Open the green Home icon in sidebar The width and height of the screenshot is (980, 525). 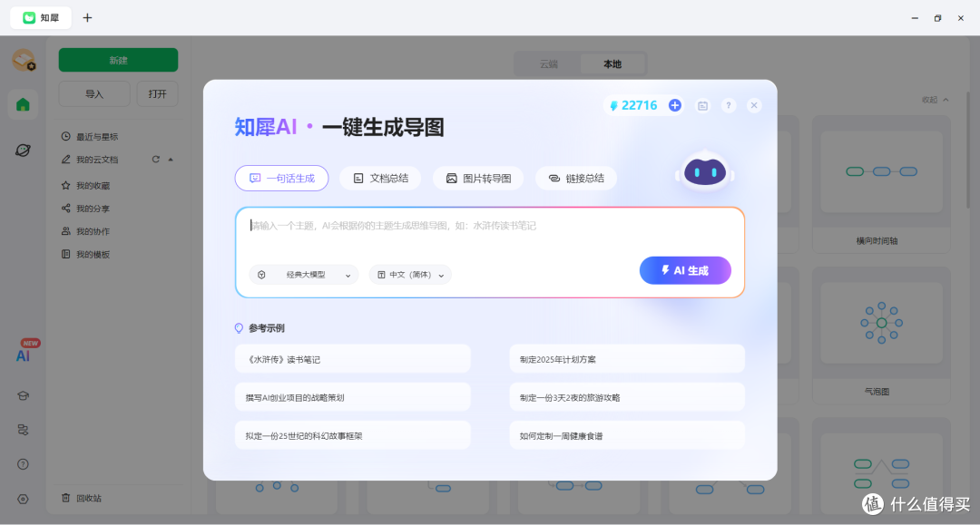(x=23, y=104)
